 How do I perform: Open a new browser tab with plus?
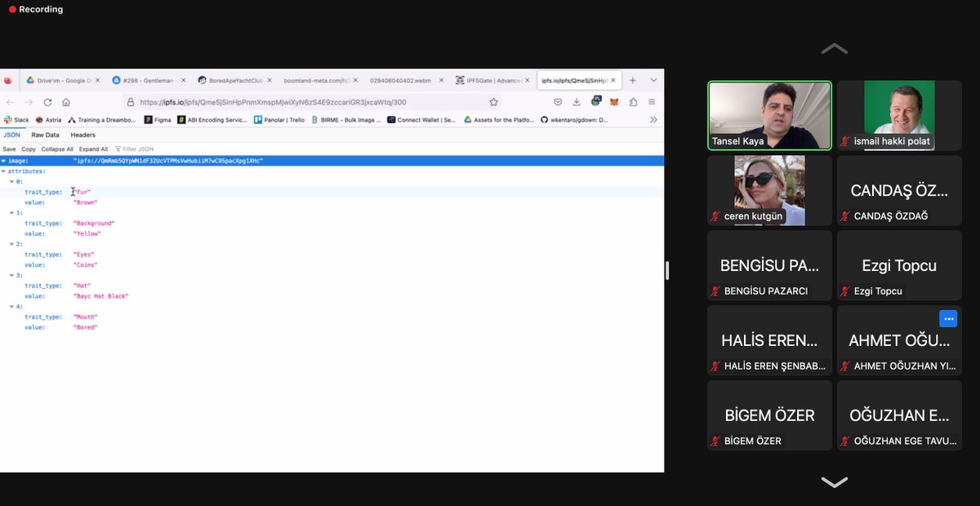[633, 81]
